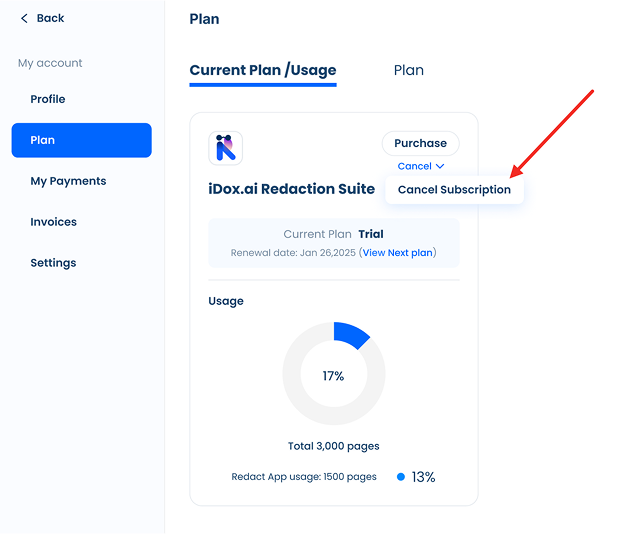642x534 pixels.
Task: Click the Total 3,000 pages label
Action: (333, 446)
